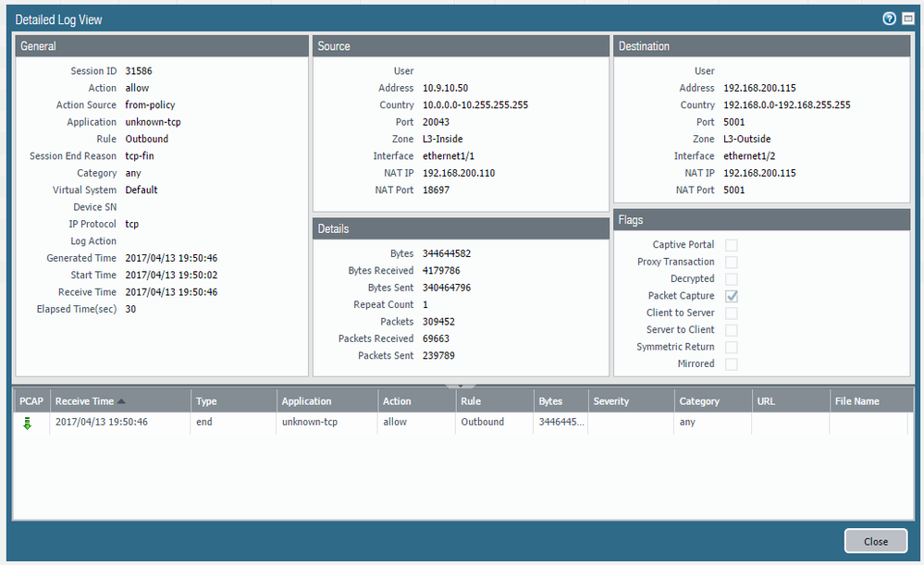Uncheck the Packet Capture checkbox
This screenshot has height=565, width=924.
pyautogui.click(x=732, y=296)
